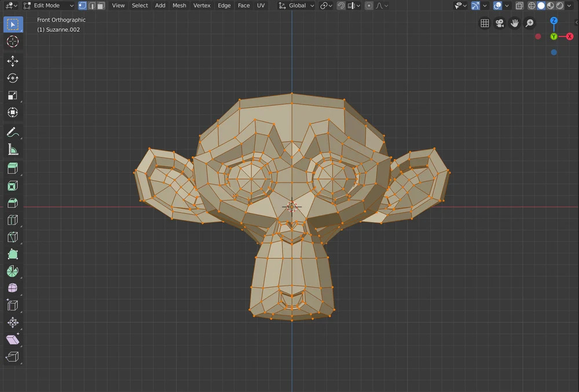Open the Edit Mode dropdown
Viewport: 579px width, 392px height.
pyautogui.click(x=49, y=6)
